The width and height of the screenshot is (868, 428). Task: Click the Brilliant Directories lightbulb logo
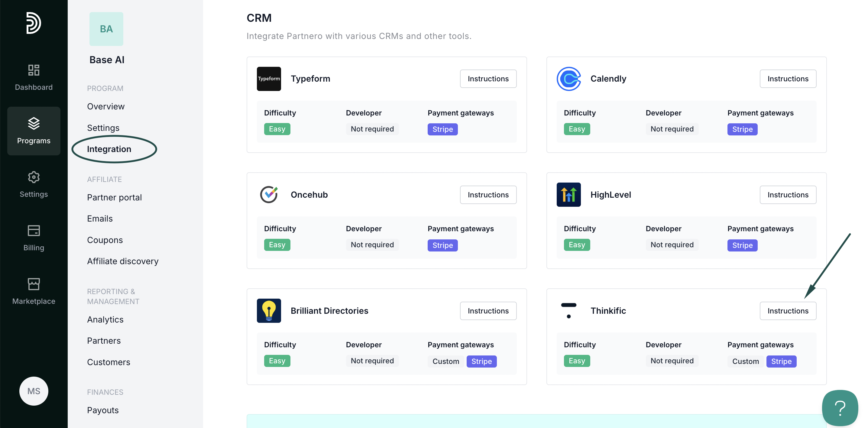[x=269, y=310]
